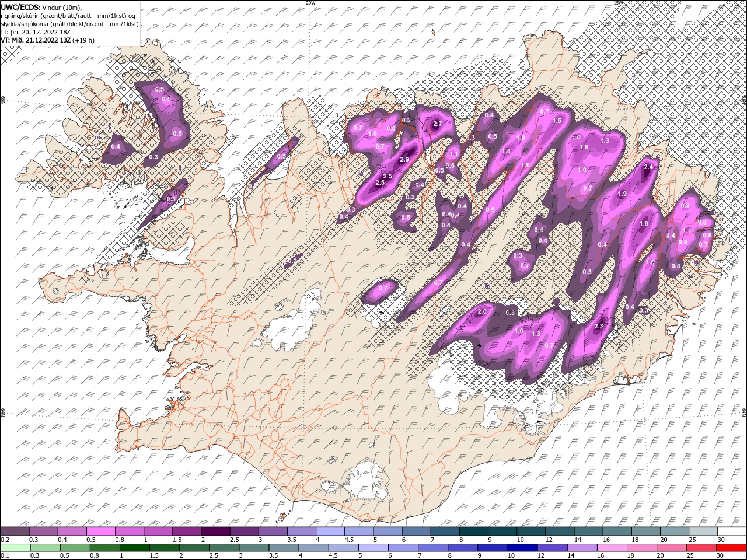Click the 1.8 snowfall value on map

tap(644, 224)
